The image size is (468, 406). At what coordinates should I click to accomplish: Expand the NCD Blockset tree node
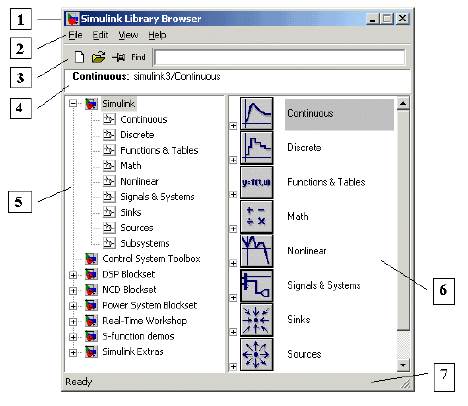pyautogui.click(x=73, y=291)
